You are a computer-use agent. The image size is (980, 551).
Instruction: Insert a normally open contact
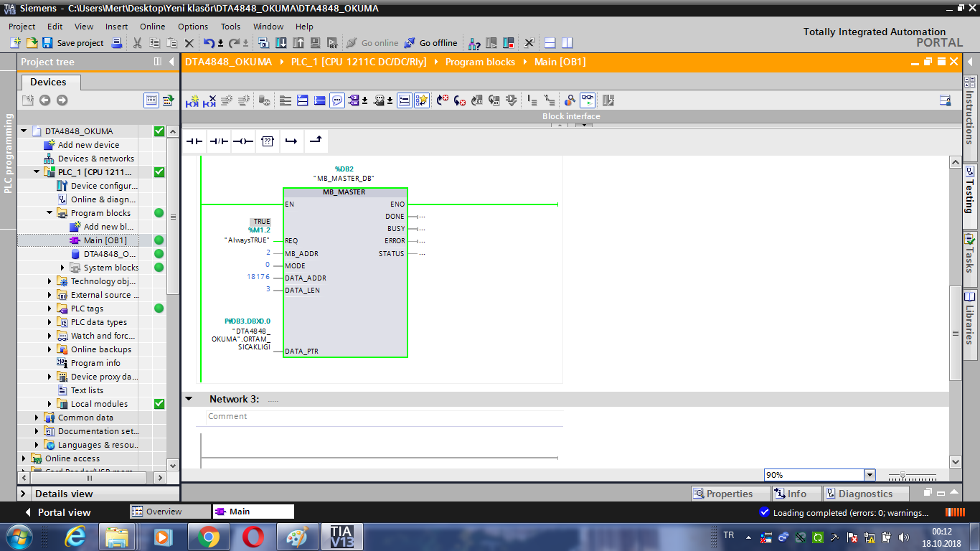(194, 141)
